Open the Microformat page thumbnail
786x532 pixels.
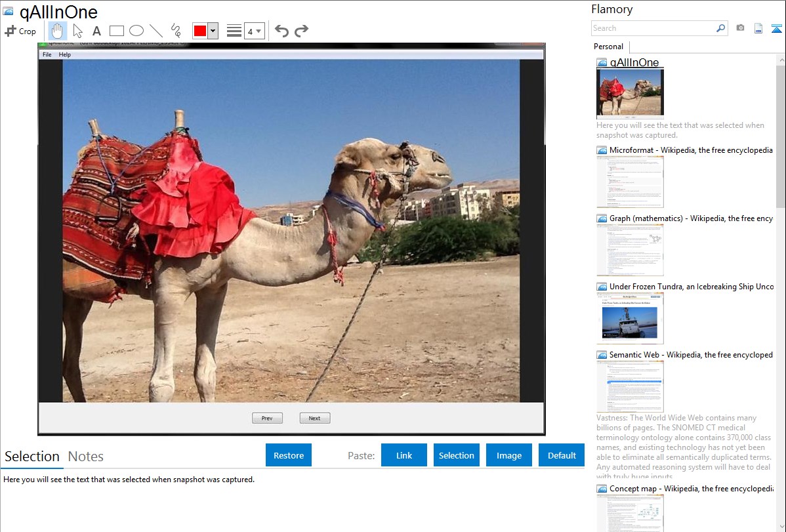630,182
